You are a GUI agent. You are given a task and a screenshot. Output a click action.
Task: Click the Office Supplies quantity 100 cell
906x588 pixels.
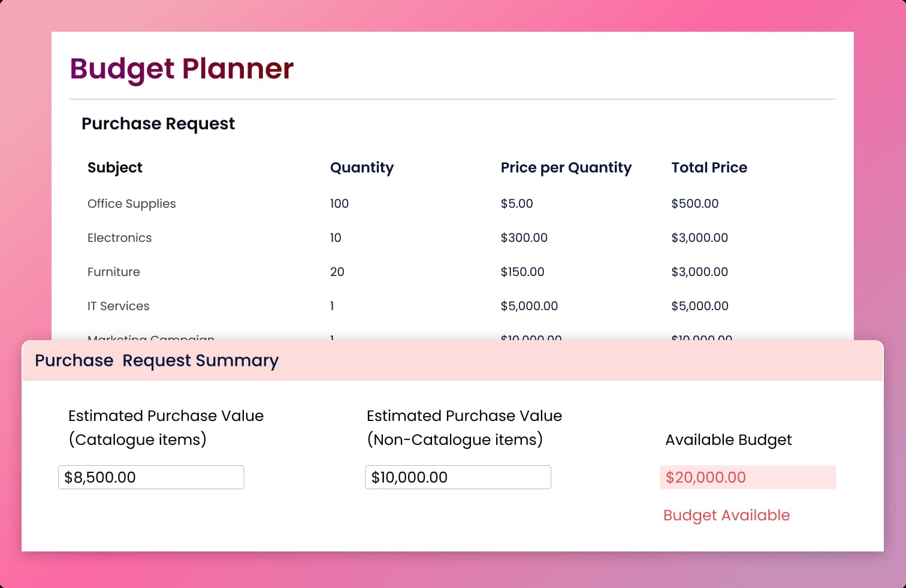(x=339, y=204)
